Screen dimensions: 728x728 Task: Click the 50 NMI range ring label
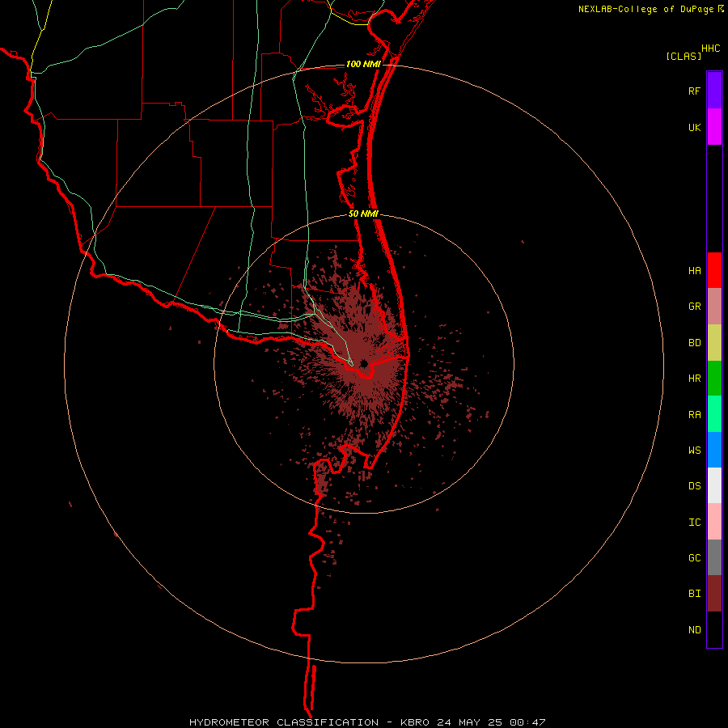click(x=363, y=214)
